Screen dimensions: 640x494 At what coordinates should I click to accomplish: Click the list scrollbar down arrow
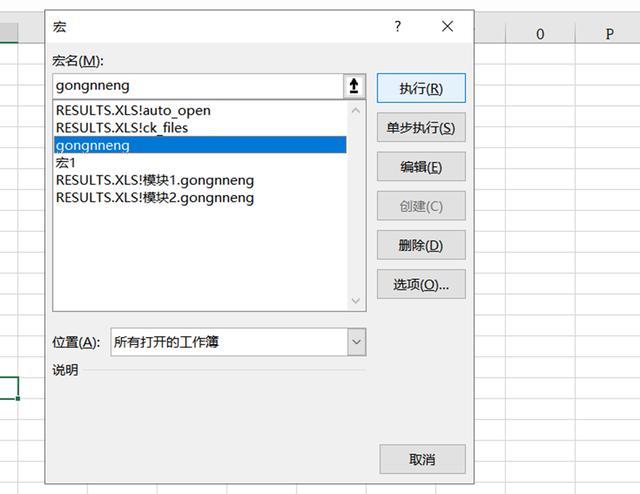tap(357, 300)
